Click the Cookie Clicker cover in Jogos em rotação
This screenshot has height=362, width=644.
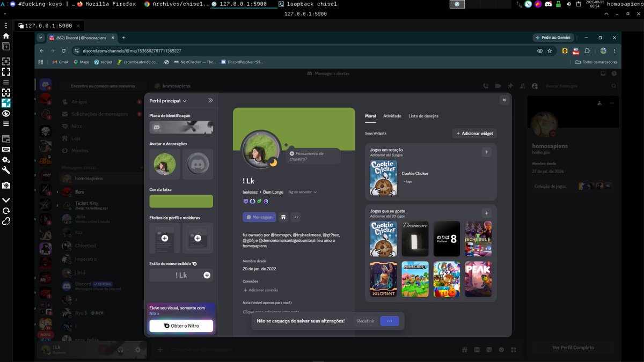pyautogui.click(x=384, y=178)
